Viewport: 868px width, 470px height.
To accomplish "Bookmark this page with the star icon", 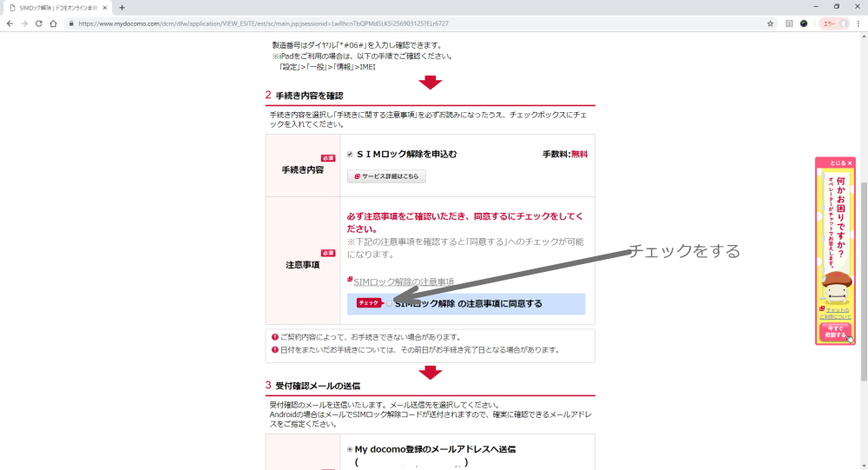I will tap(770, 23).
